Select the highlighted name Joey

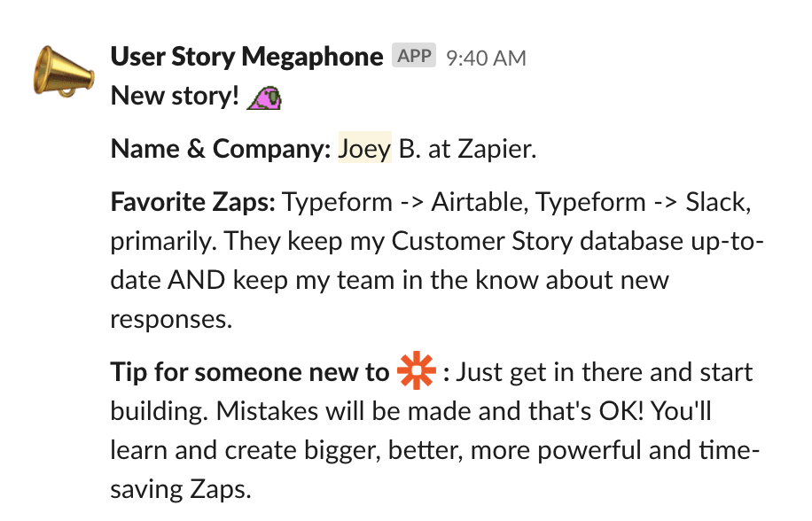pyautogui.click(x=364, y=149)
